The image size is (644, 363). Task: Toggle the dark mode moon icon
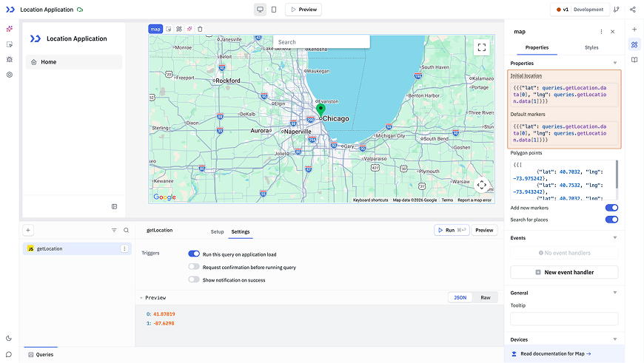(9, 339)
